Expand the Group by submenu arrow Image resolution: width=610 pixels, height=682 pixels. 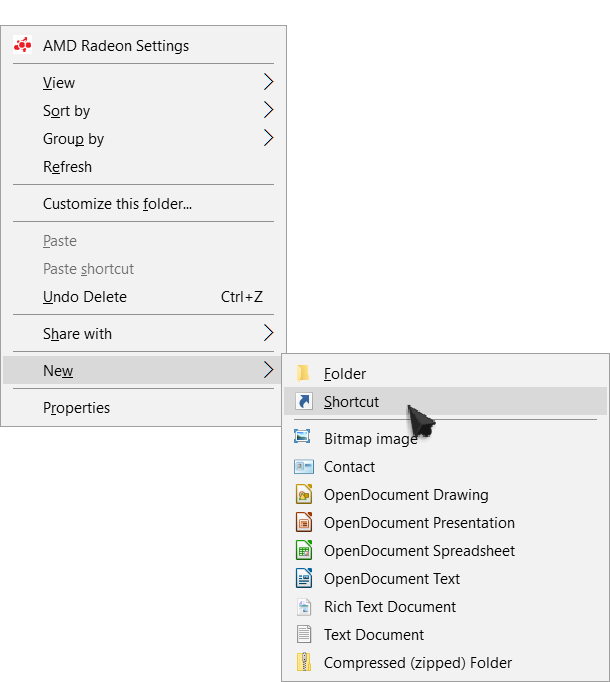[x=268, y=138]
